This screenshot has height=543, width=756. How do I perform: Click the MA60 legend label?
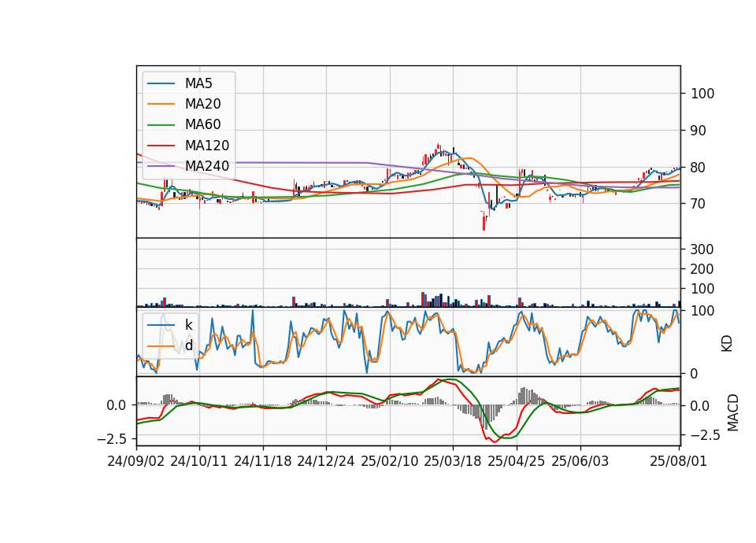[x=203, y=124]
